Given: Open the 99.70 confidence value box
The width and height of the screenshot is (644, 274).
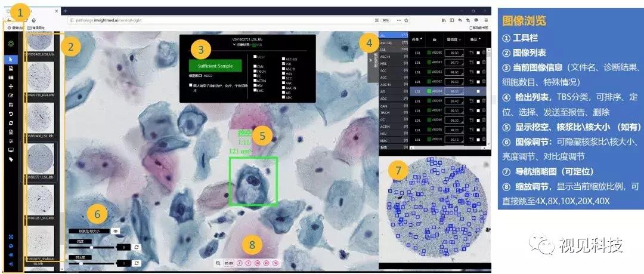Looking at the screenshot, I should tap(454, 62).
